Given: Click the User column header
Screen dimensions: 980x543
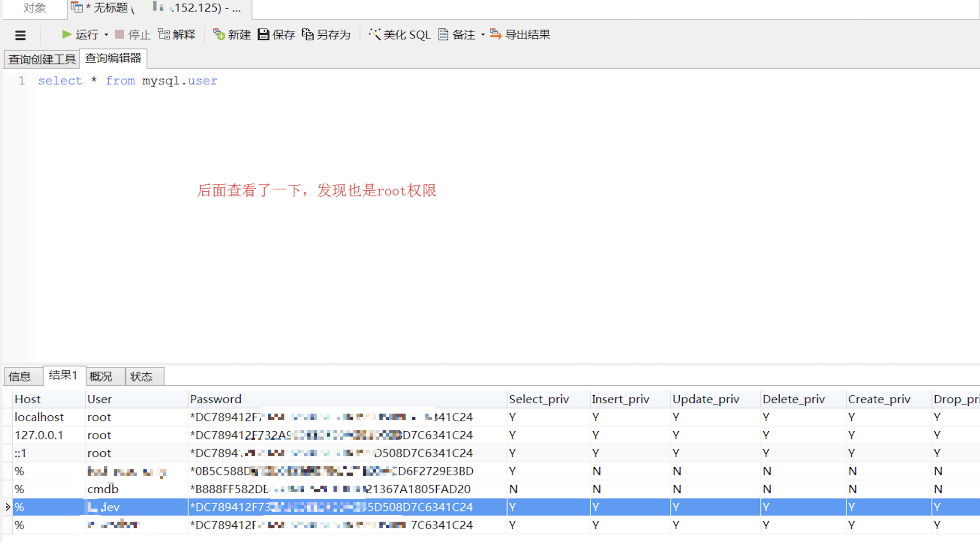Looking at the screenshot, I should (137, 399).
